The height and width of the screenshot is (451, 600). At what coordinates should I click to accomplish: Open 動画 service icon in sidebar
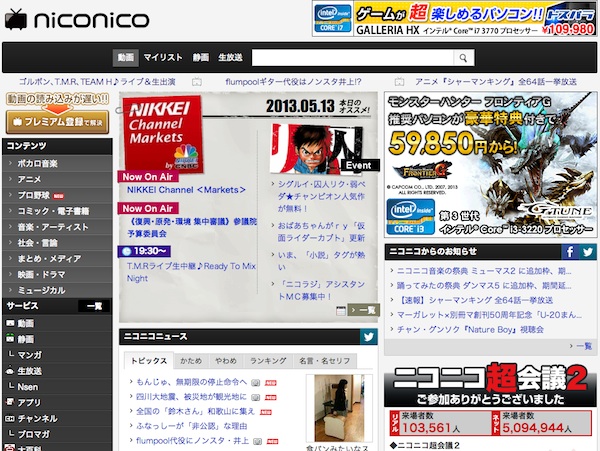point(10,323)
